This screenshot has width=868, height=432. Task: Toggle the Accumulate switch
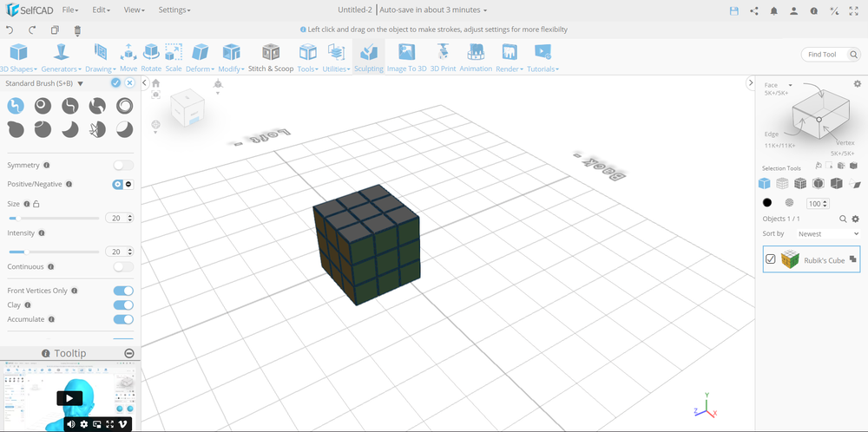click(123, 319)
